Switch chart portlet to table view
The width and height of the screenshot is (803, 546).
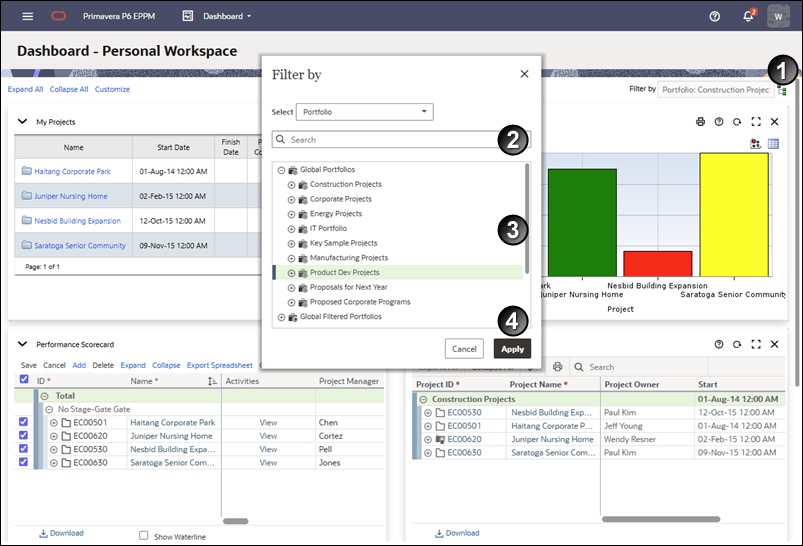tap(773, 144)
